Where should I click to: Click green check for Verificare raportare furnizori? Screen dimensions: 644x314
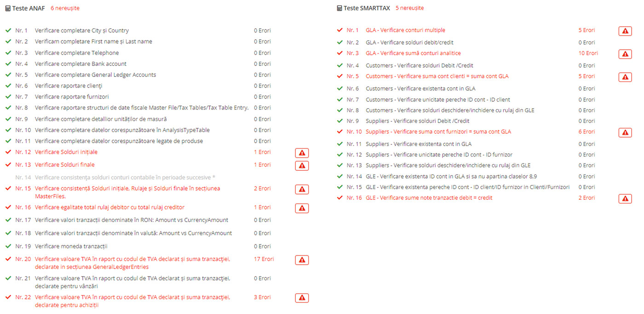tap(8, 97)
